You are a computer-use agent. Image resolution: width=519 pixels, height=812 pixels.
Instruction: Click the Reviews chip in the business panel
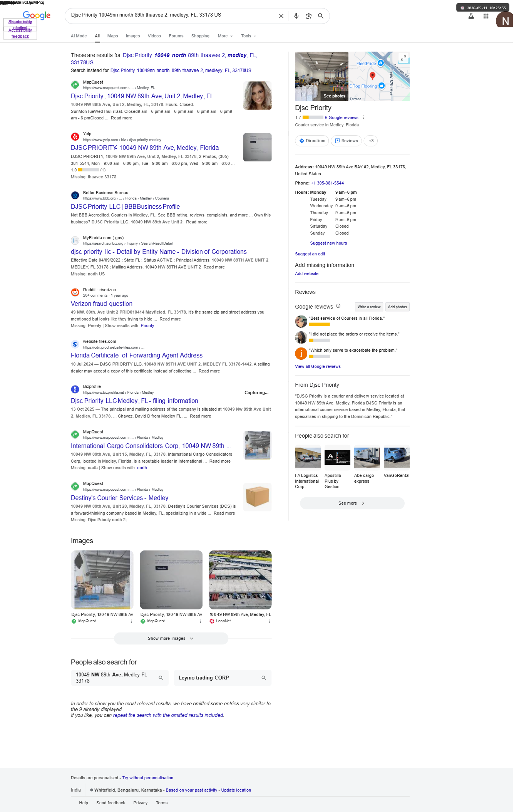tap(347, 141)
